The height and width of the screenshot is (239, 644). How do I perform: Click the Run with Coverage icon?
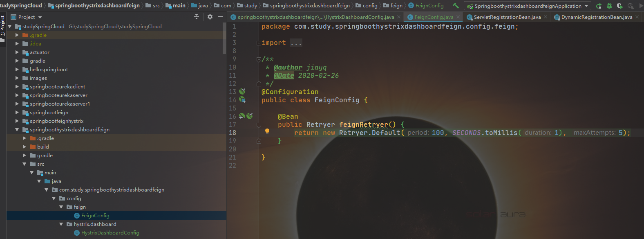[x=620, y=6]
